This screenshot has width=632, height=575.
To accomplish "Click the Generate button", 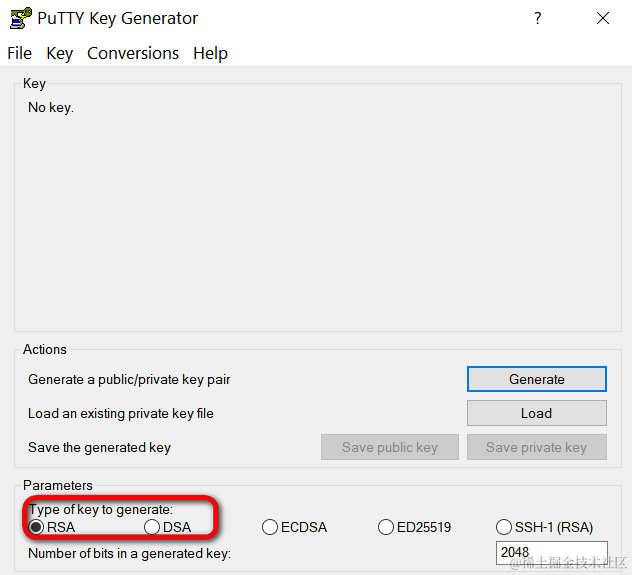I will (536, 379).
